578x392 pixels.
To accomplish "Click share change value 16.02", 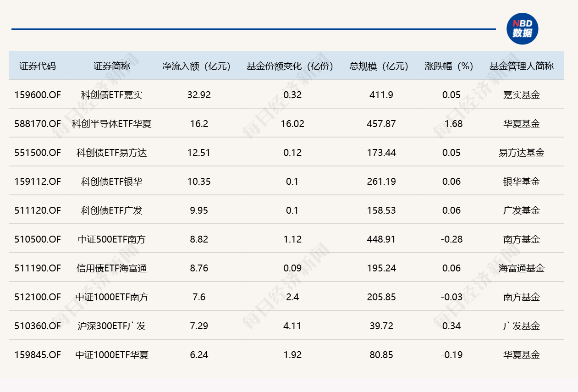I will (x=292, y=124).
